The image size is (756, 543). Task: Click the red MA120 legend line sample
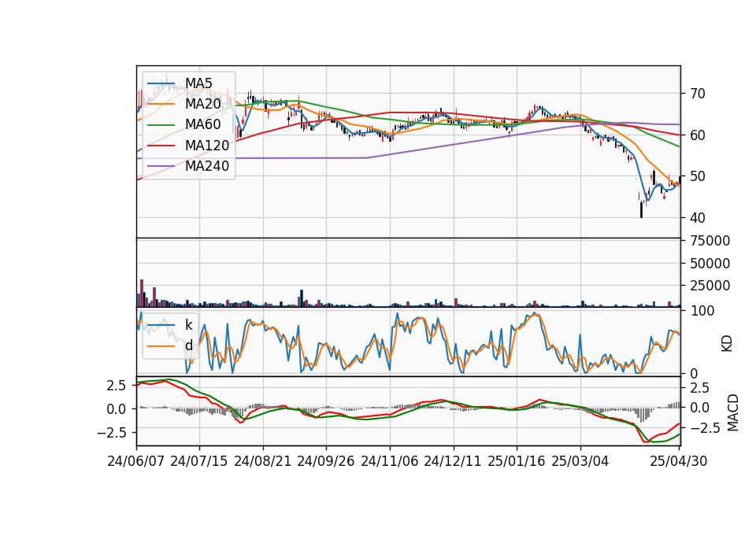(x=161, y=146)
